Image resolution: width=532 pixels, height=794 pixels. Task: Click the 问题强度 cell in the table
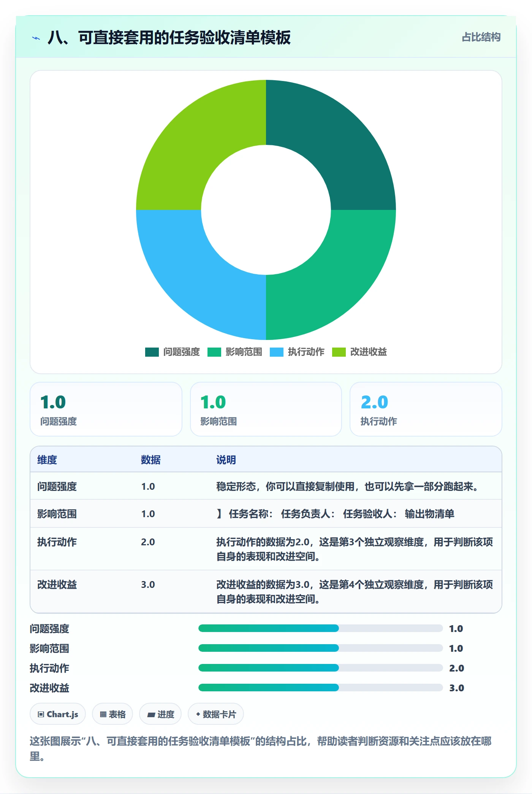[x=57, y=486]
